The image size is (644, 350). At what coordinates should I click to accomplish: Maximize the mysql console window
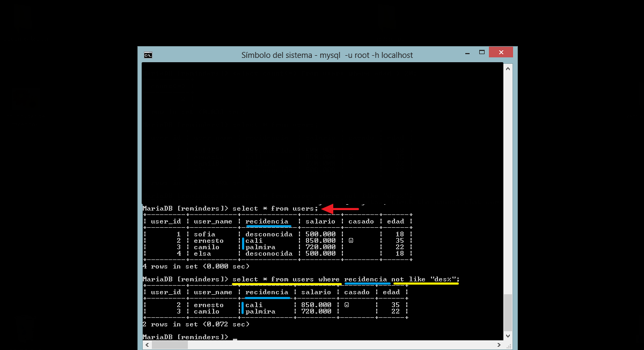481,52
